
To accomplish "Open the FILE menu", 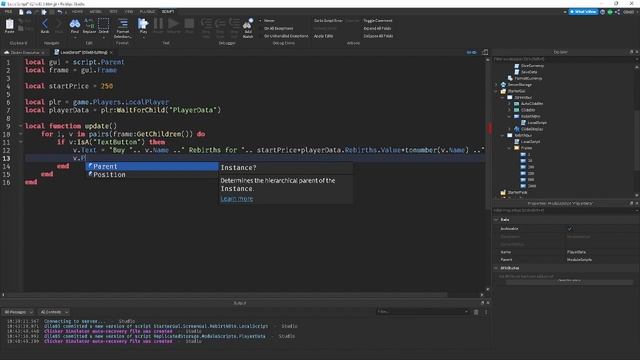I will point(8,12).
